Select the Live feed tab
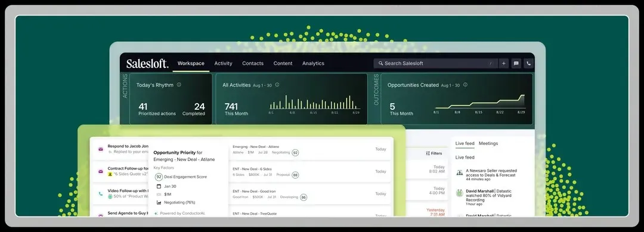The width and height of the screenshot is (644, 232). click(x=465, y=143)
